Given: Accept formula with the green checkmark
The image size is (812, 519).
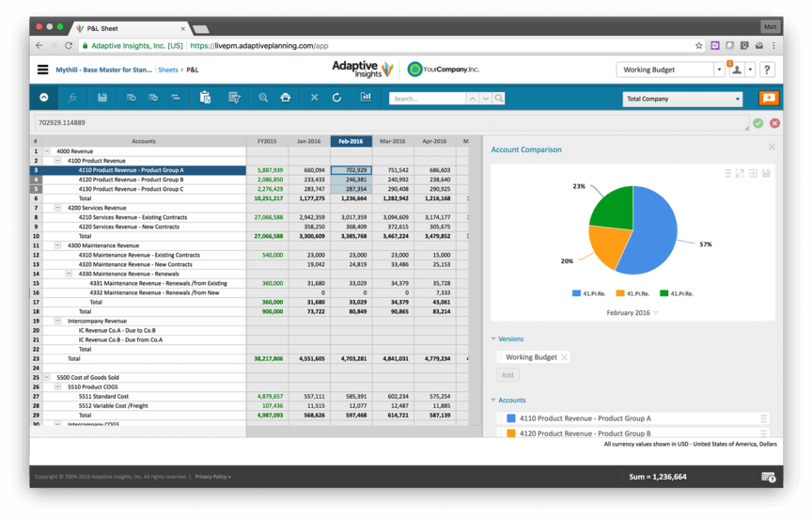Looking at the screenshot, I should coord(757,123).
